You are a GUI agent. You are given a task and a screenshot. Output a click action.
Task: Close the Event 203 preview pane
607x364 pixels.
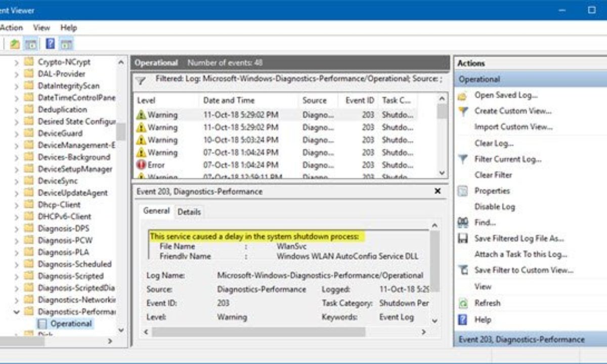(438, 191)
